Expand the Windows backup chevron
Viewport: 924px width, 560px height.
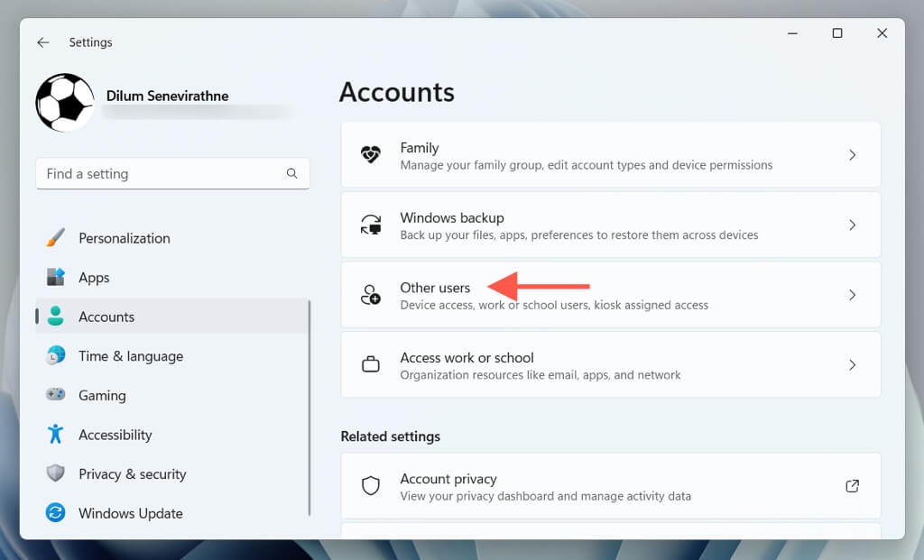(x=852, y=225)
